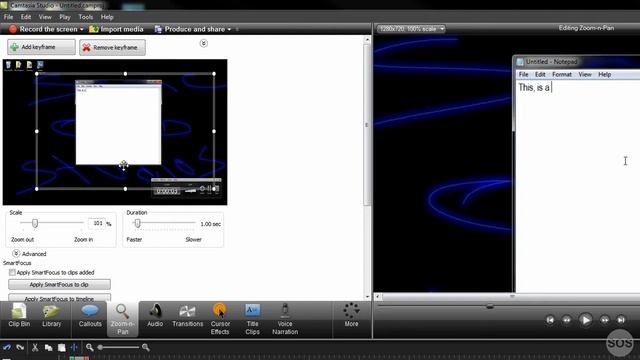Click the scrollbar down arrow in task panel
640x360 pixels.
coord(367,297)
